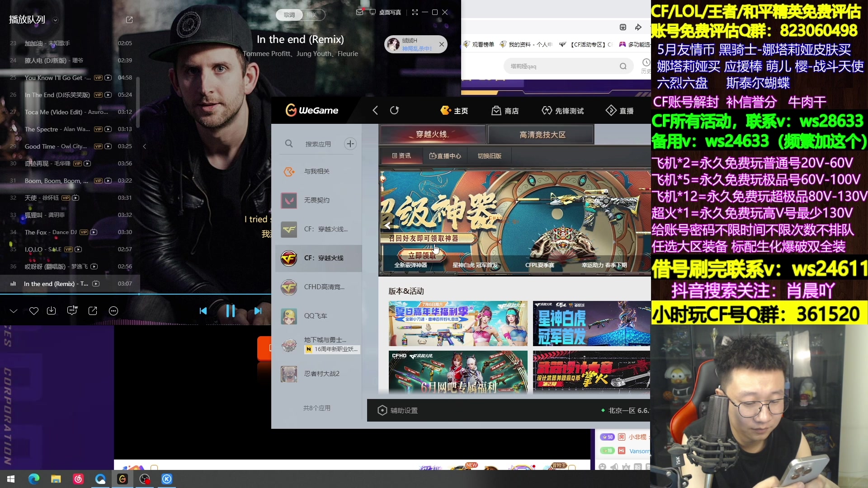This screenshot has width=868, height=488.
Task: Select 地下城与勇士 game in sidebar
Action: [319, 345]
